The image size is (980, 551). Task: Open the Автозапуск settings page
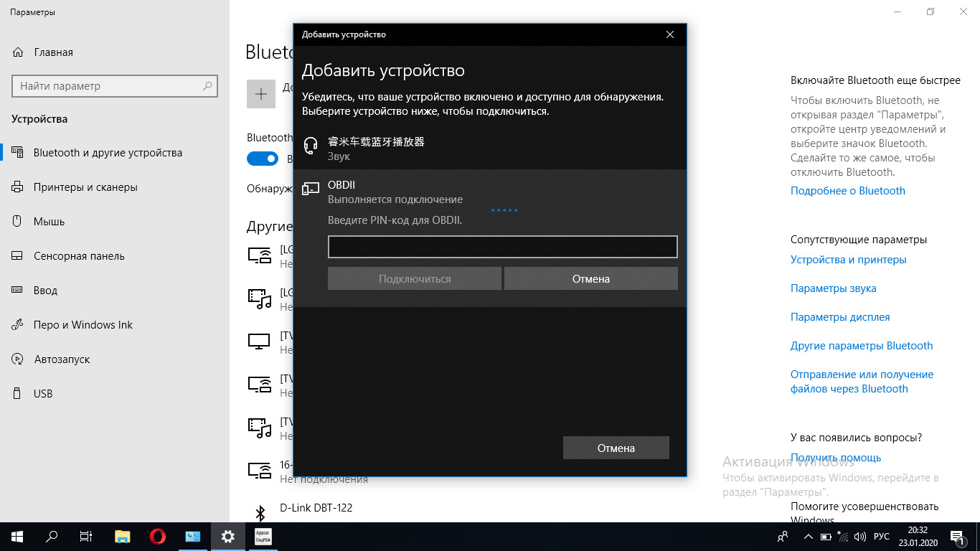point(115,359)
